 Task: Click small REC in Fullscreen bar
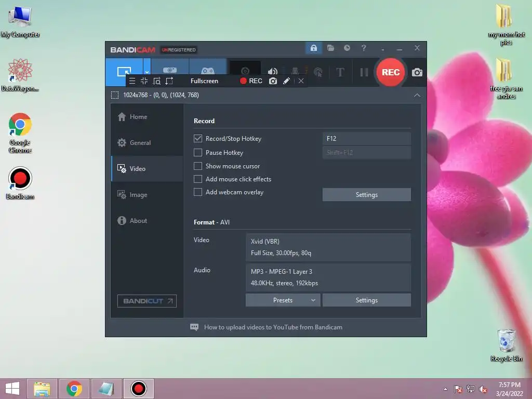pos(251,81)
